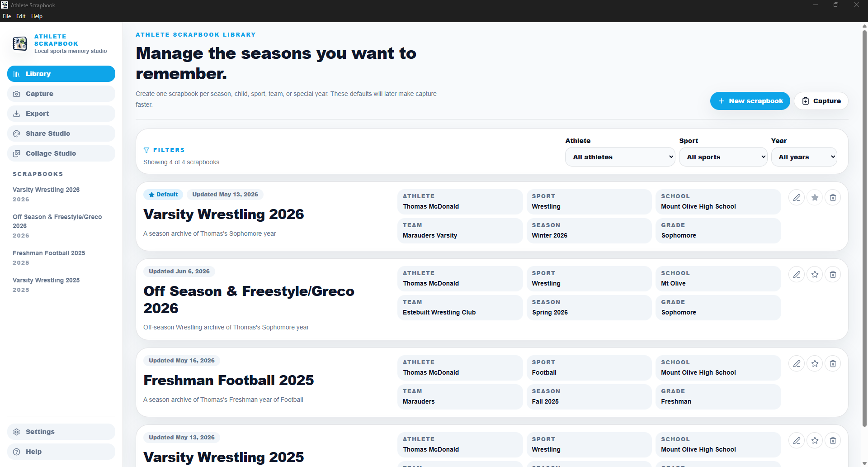
Task: Click 'Football' sport value
Action: [x=544, y=372]
